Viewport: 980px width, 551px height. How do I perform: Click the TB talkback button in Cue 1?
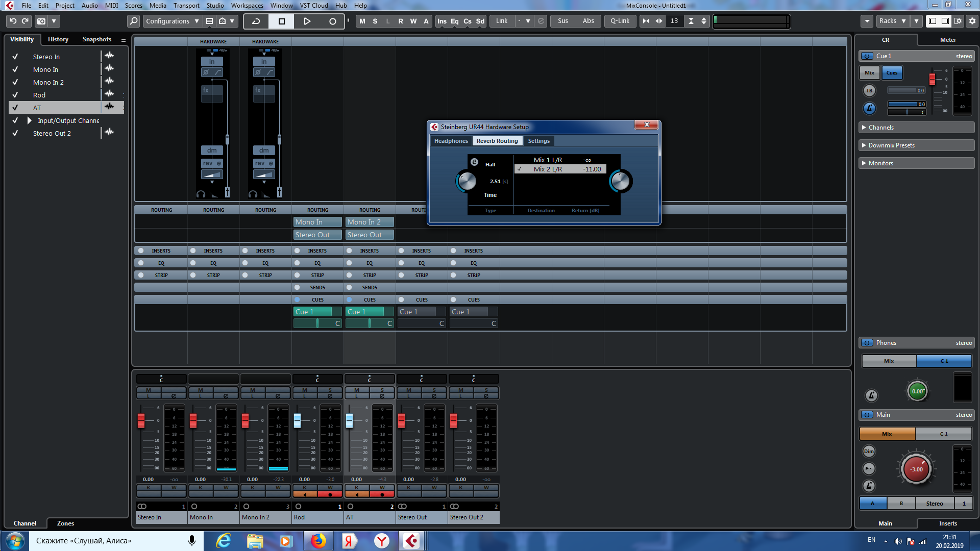click(x=869, y=91)
